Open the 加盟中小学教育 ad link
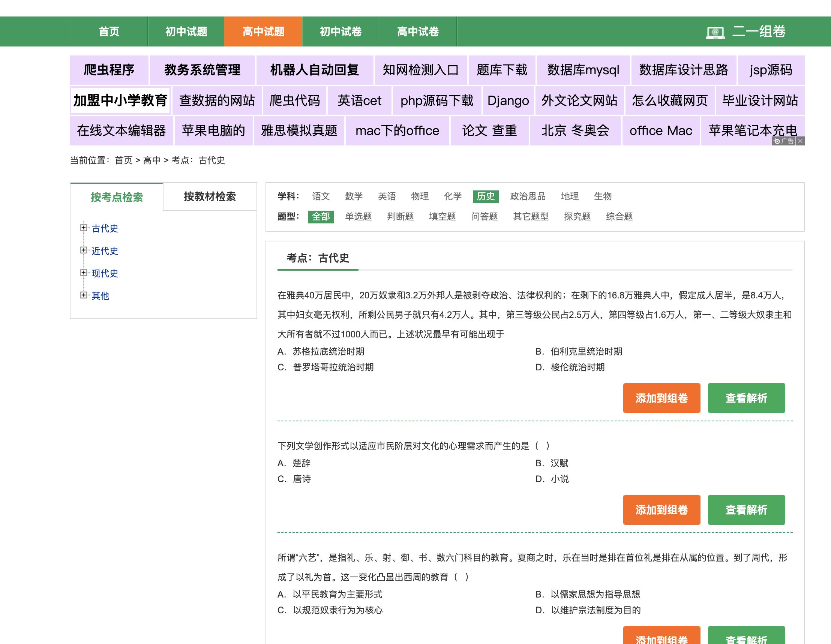The image size is (831, 644). pos(120,100)
